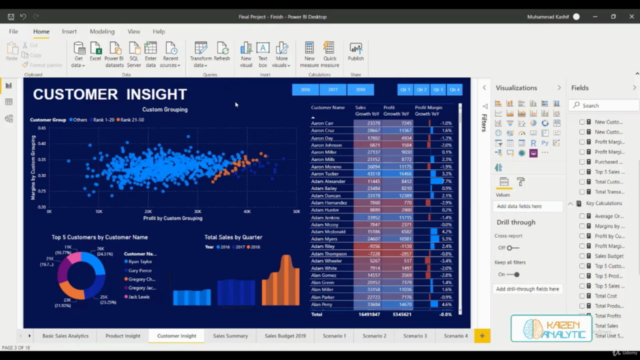Viewport: 640px width, 360px height.
Task: Select the Donut chart visual
Action: click(x=545, y=123)
